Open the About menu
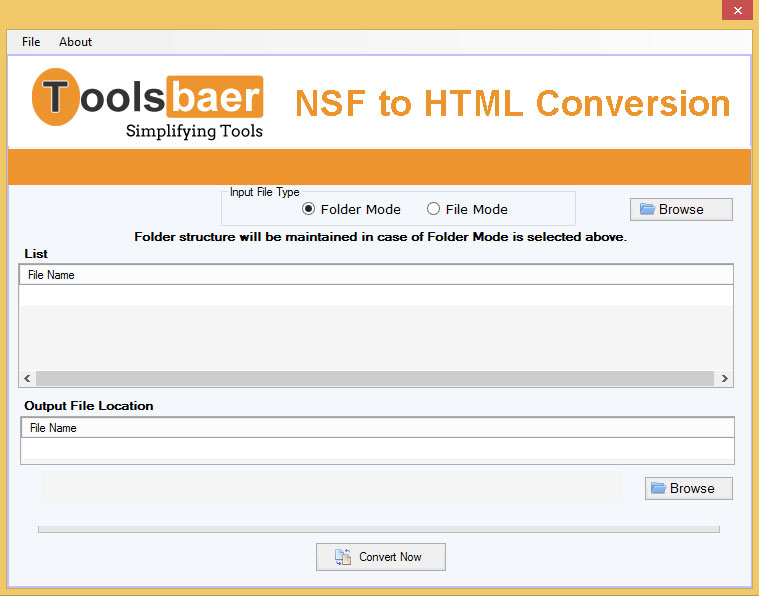759x596 pixels. coord(75,42)
